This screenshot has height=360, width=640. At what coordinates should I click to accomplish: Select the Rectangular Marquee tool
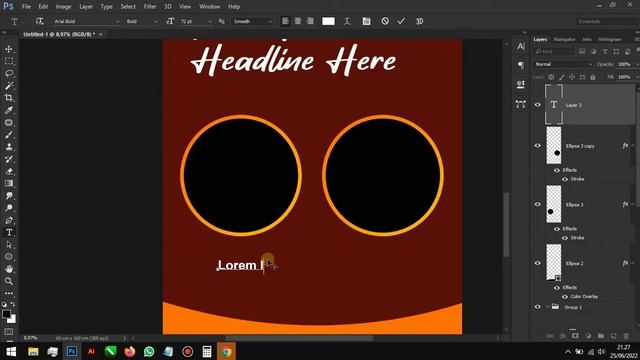click(x=9, y=62)
